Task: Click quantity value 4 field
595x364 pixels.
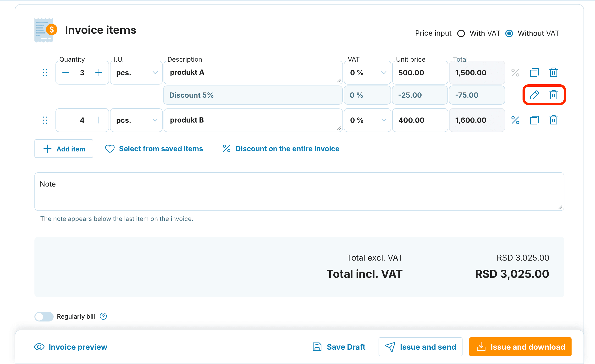Action: point(82,120)
